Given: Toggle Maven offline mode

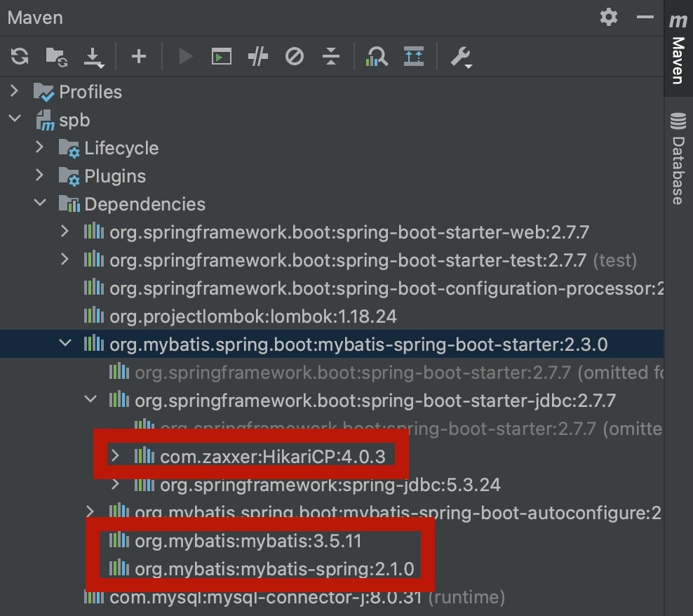Looking at the screenshot, I should click(295, 57).
